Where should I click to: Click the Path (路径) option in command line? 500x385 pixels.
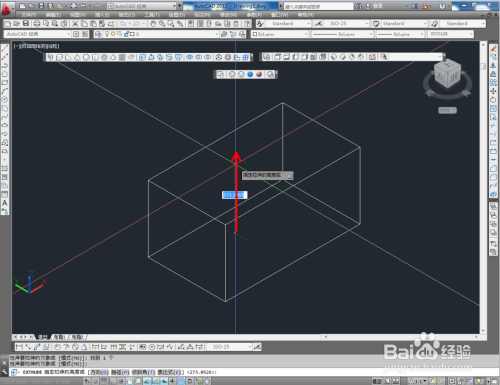(x=120, y=372)
